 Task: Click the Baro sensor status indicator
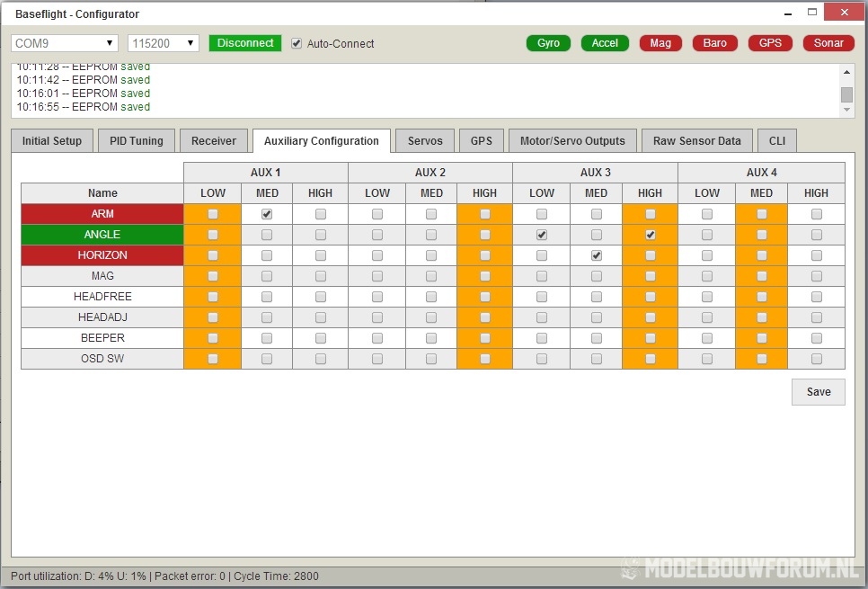[714, 43]
